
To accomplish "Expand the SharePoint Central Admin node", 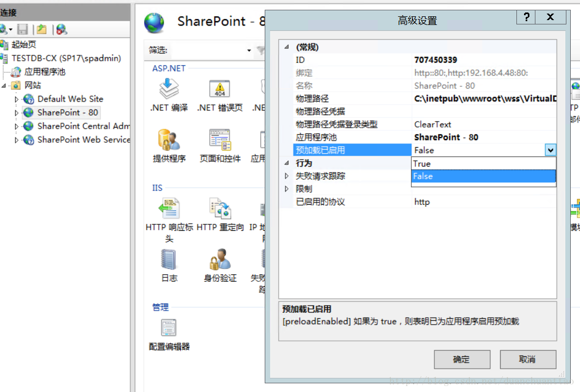I will tap(16, 127).
